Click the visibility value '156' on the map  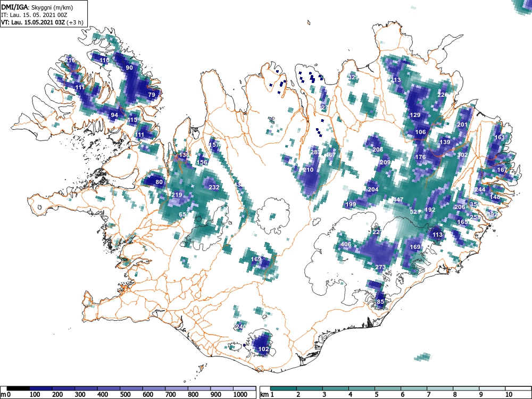pyautogui.click(x=202, y=162)
